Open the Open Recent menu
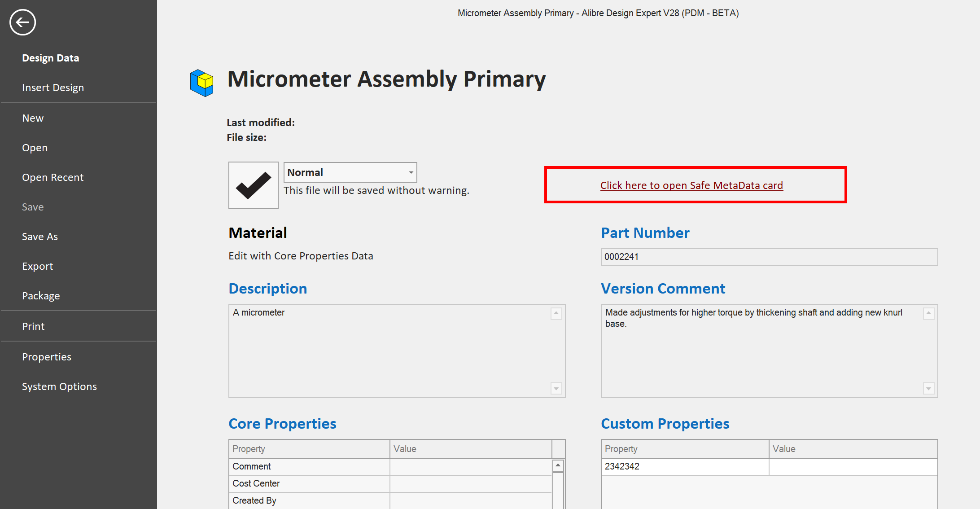980x509 pixels. coord(52,177)
